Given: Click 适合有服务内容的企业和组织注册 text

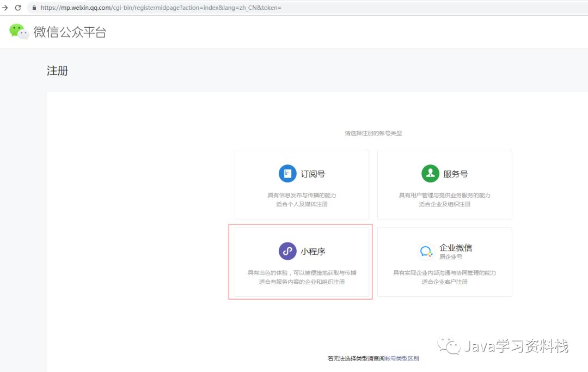Looking at the screenshot, I should pos(302,282).
